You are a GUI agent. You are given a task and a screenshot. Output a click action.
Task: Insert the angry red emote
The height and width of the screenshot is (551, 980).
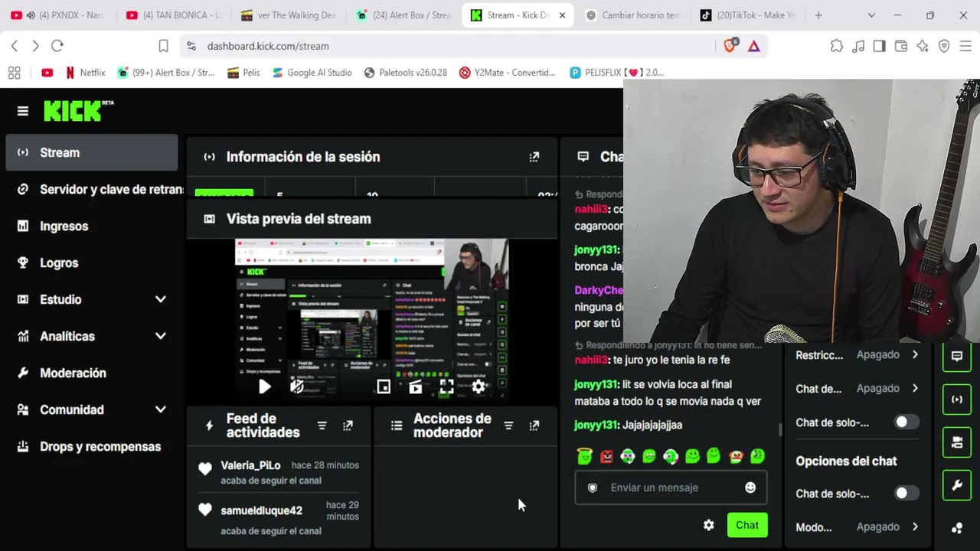click(x=606, y=456)
